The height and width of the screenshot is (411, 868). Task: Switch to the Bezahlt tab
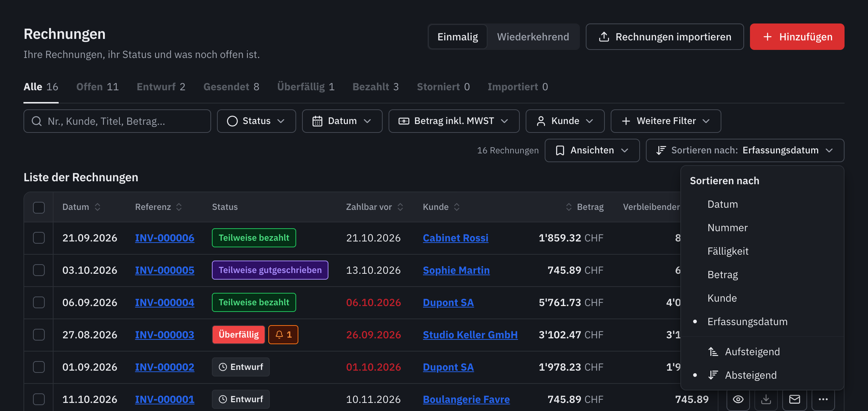coord(375,87)
